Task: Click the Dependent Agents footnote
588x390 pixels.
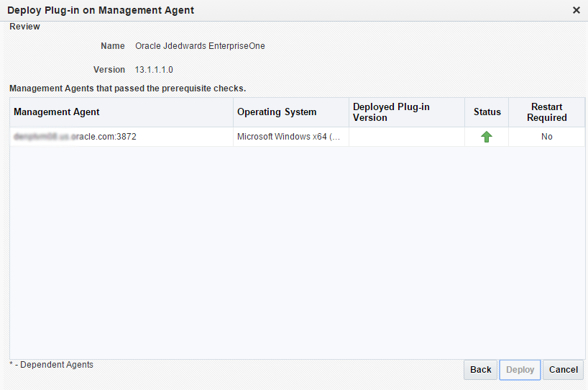Action: click(x=52, y=365)
